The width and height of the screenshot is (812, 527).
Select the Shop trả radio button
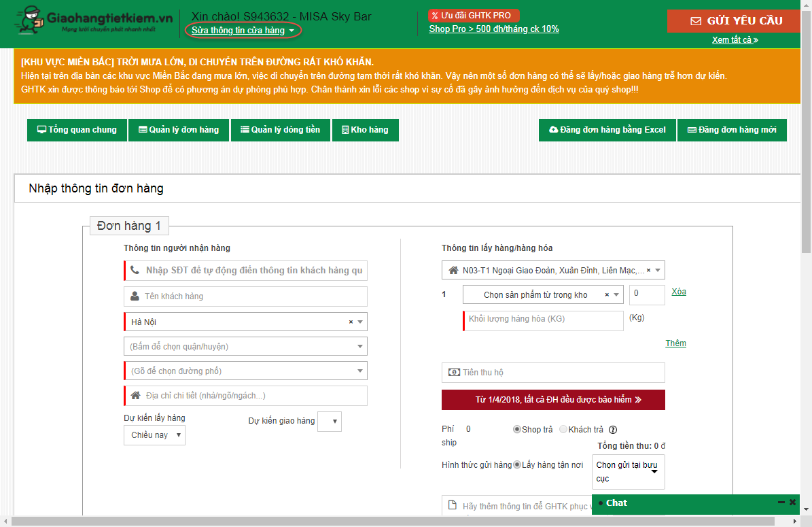coord(516,429)
